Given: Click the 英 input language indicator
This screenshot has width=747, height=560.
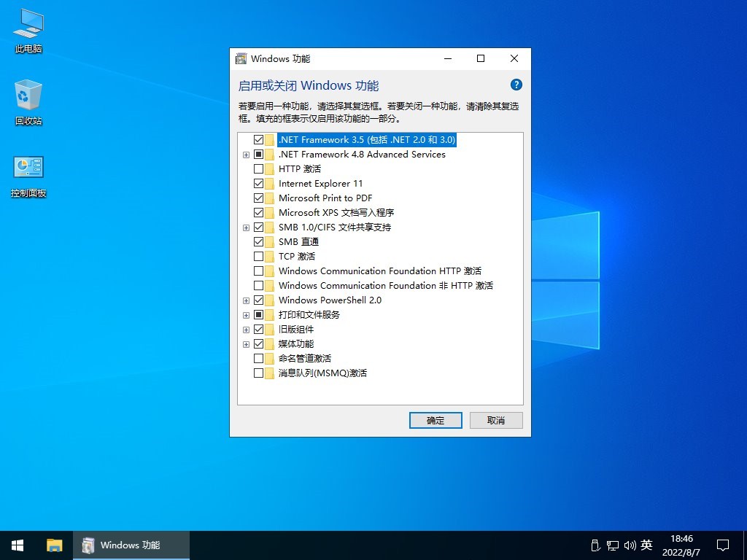Looking at the screenshot, I should point(646,545).
